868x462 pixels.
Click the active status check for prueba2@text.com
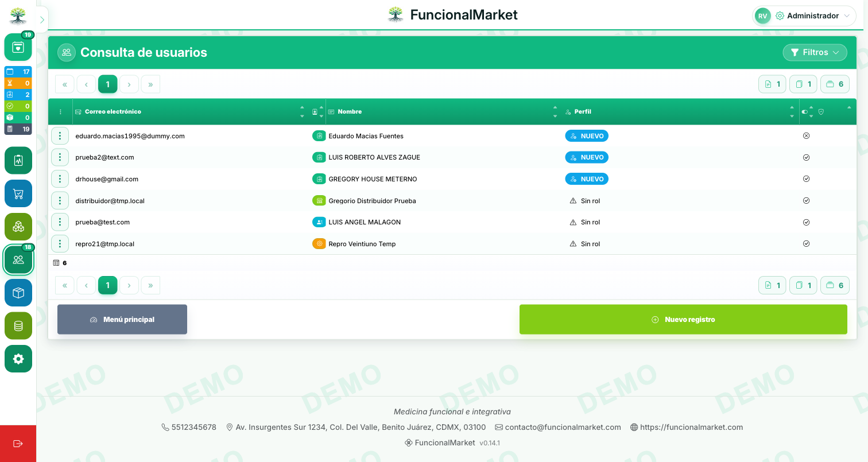pos(806,157)
